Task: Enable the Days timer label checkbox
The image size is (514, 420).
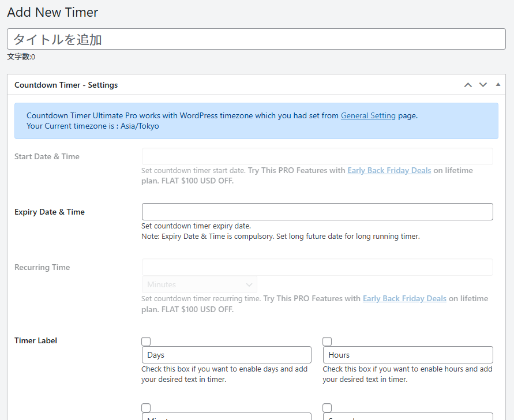Action: (x=146, y=341)
